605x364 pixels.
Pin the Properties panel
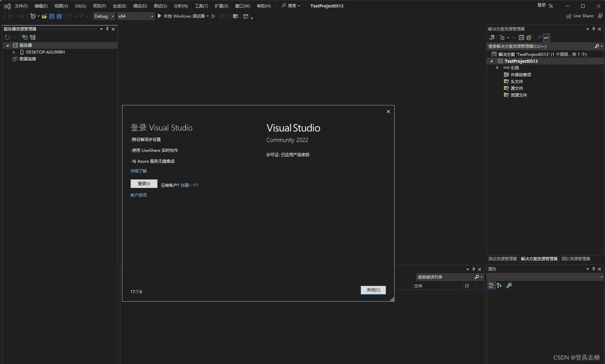tap(593, 269)
